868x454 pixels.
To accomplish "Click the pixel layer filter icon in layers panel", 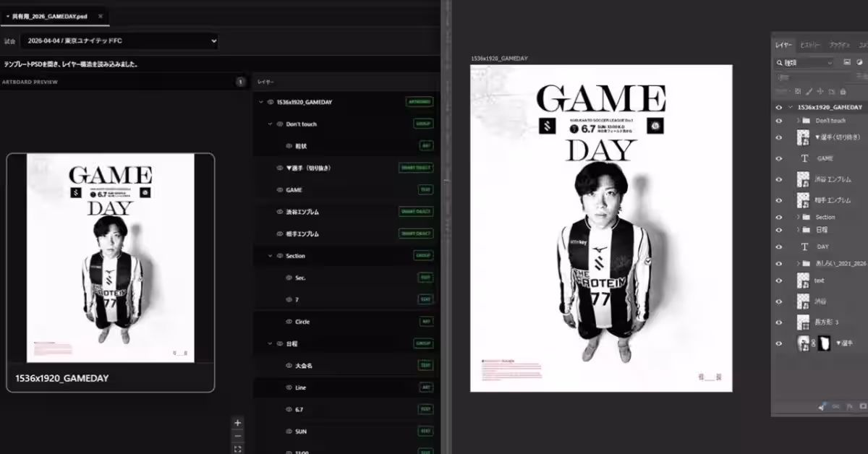I will 847,63.
